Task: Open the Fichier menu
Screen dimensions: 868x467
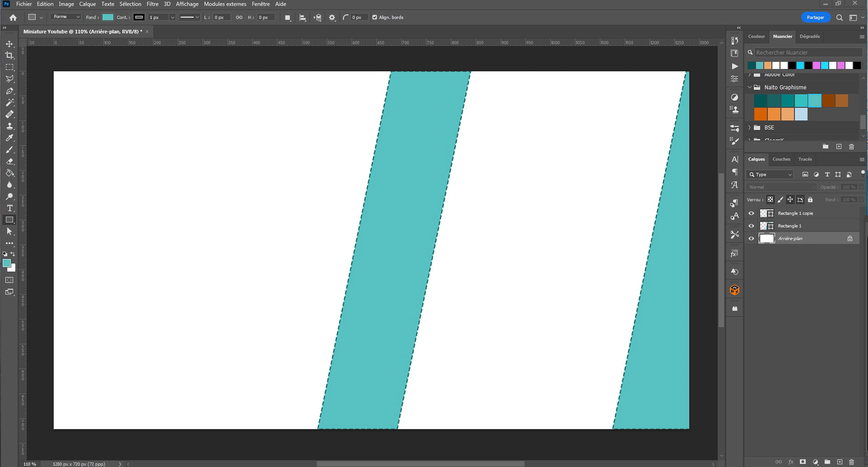Action: click(x=24, y=4)
